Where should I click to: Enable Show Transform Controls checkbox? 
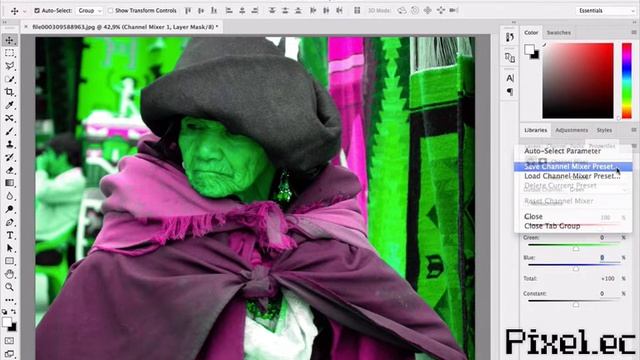pyautogui.click(x=110, y=11)
